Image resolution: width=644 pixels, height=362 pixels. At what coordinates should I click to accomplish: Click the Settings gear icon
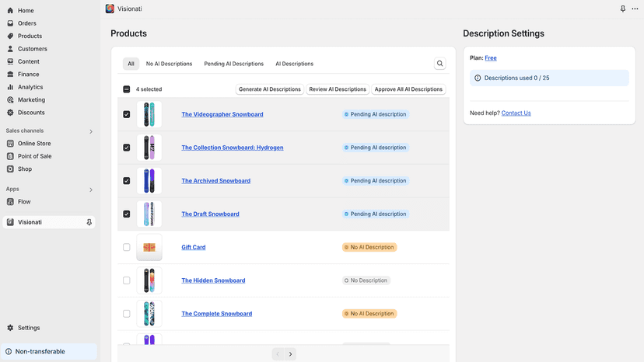tap(10, 328)
